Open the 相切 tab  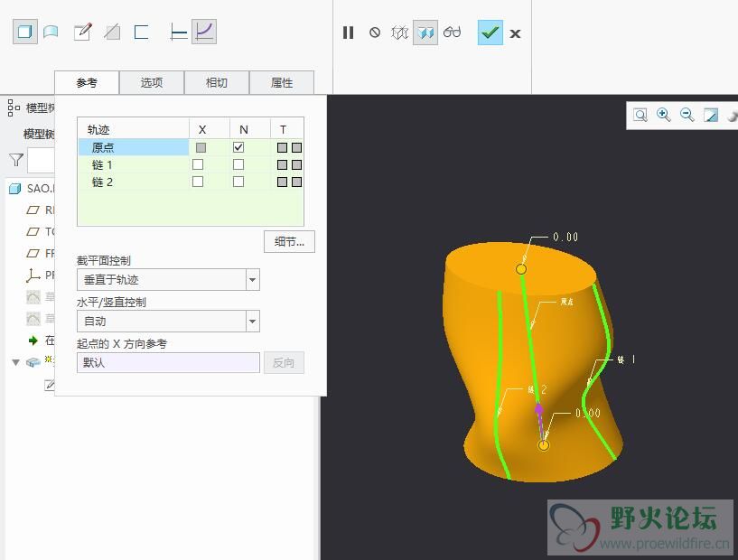tap(217, 83)
